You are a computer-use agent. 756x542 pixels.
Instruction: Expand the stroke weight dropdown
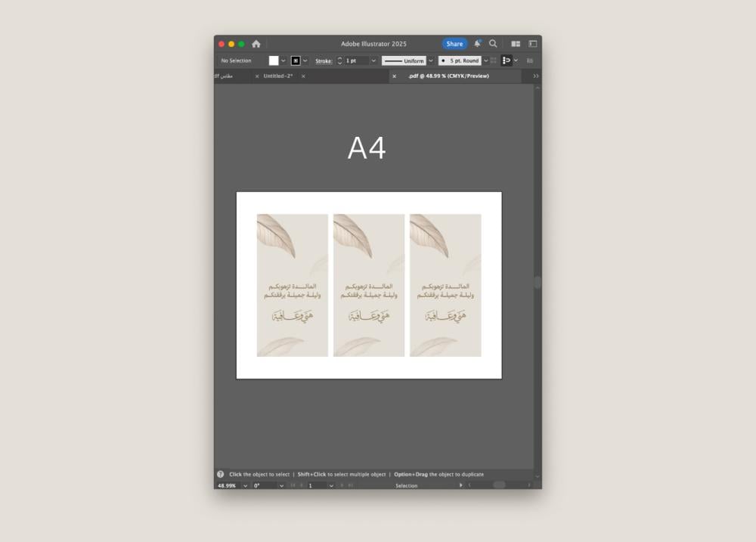point(373,60)
